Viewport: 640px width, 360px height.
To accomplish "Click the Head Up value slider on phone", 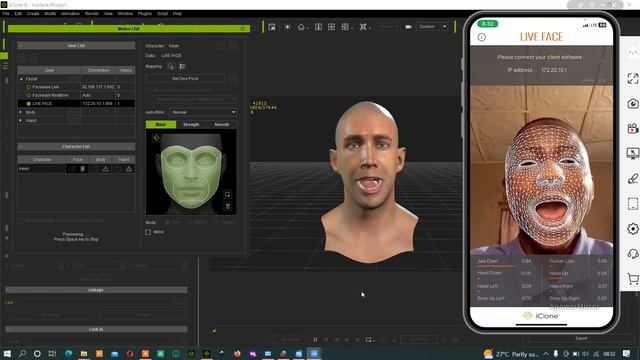I will pos(556,278).
